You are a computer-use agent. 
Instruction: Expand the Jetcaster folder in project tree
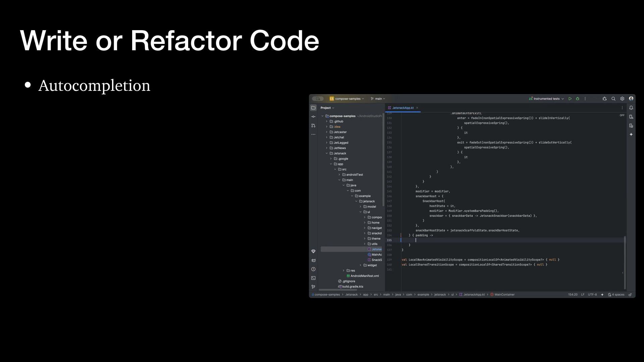(327, 132)
